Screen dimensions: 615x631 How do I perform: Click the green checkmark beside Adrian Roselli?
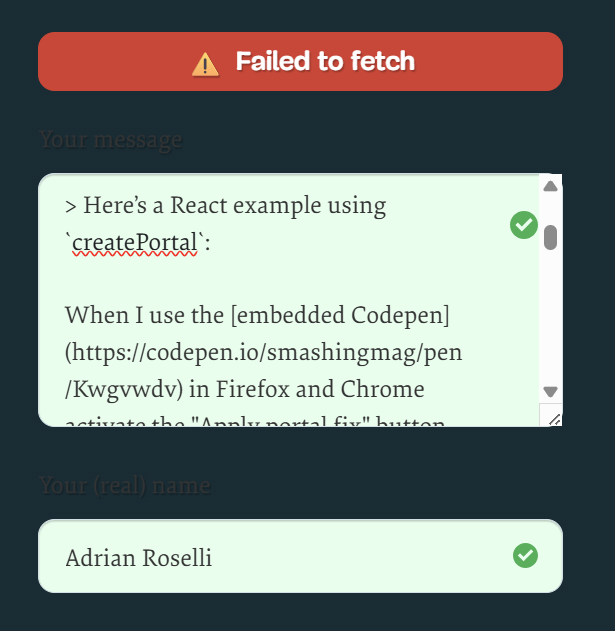[524, 555]
